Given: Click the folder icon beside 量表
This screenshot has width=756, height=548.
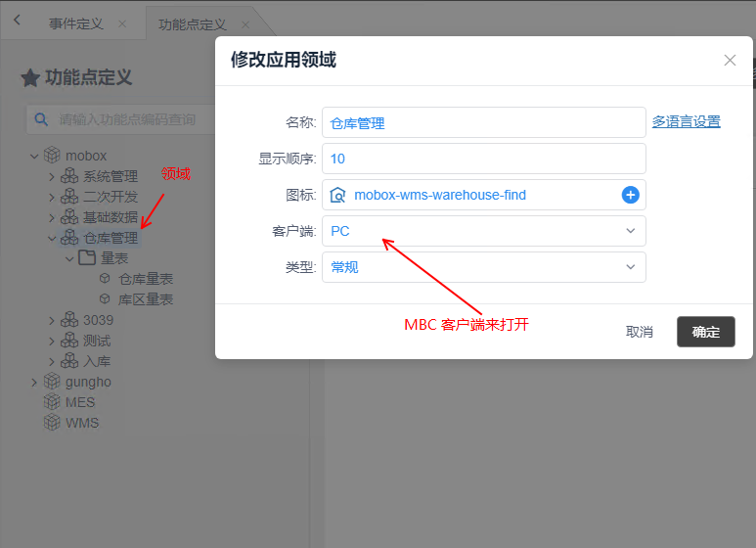Looking at the screenshot, I should coord(87,258).
